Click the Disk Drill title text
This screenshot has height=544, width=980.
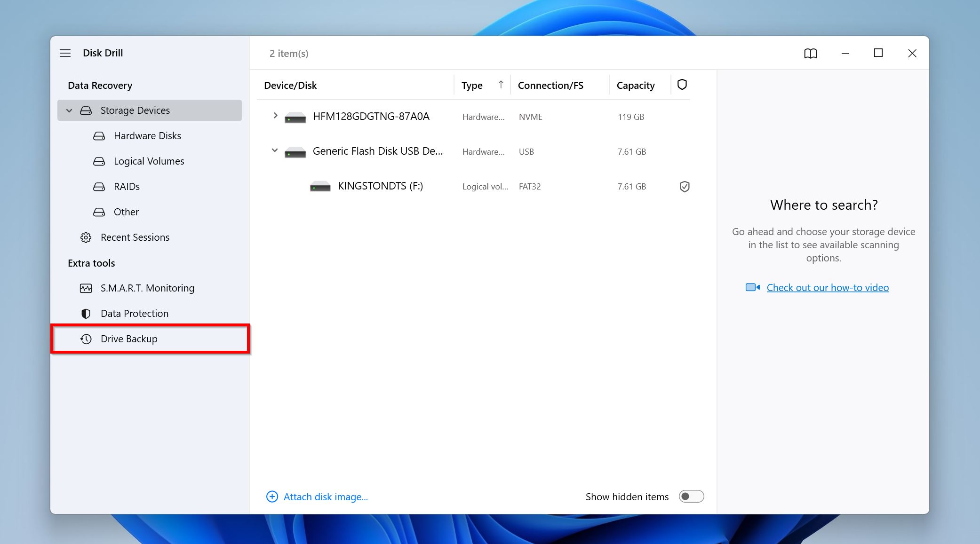[103, 53]
